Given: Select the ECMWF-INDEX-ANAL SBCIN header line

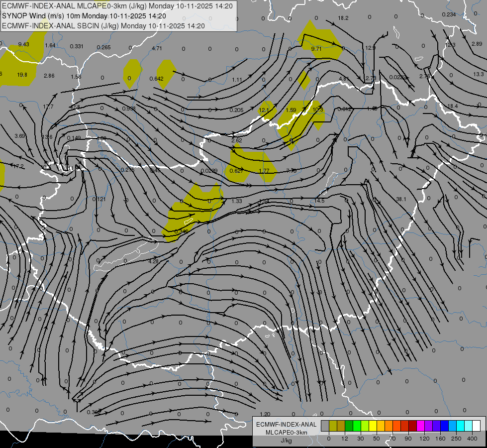Looking at the screenshot, I should (x=103, y=26).
